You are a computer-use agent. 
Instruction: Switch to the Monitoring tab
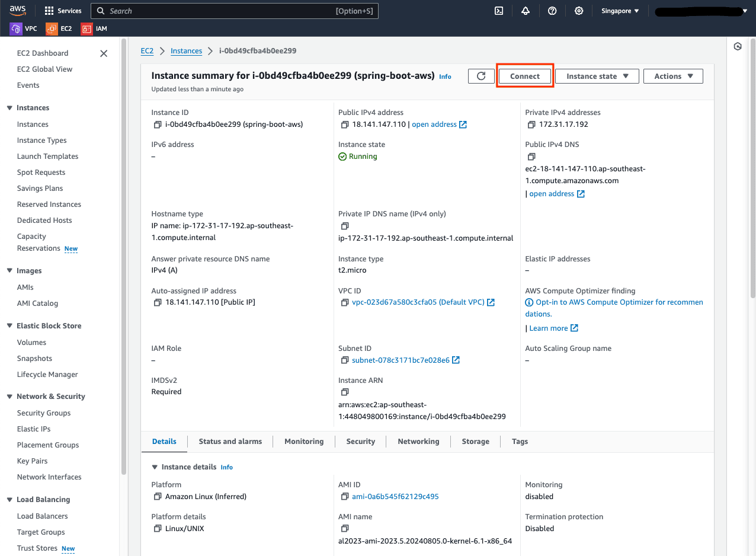(304, 441)
